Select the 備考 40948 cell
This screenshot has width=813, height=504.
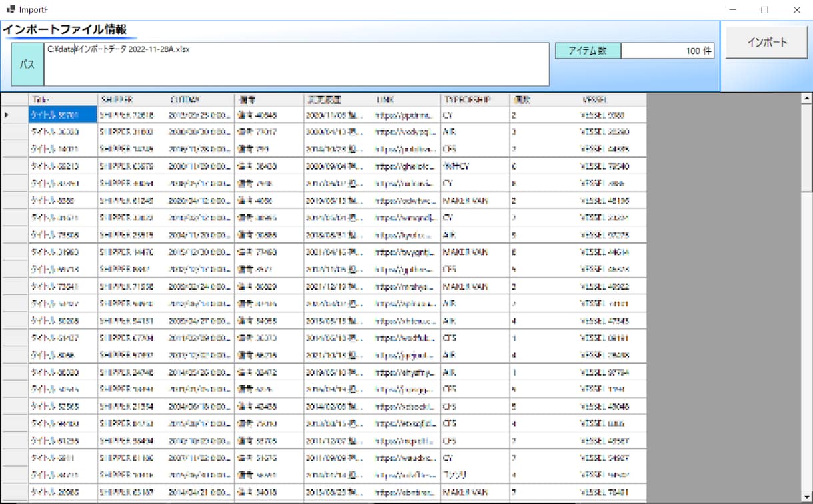coord(269,115)
